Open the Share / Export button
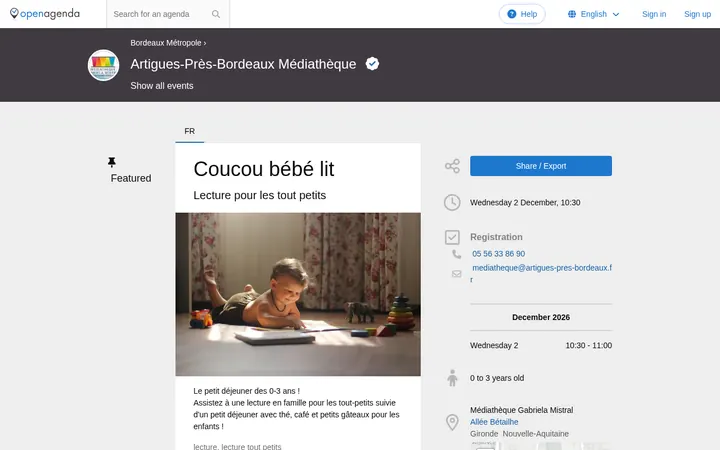The height and width of the screenshot is (450, 720). click(541, 166)
